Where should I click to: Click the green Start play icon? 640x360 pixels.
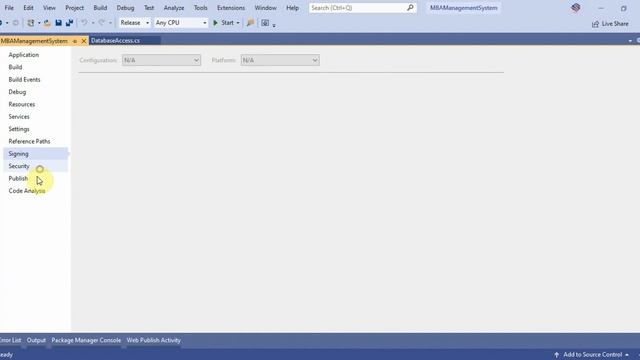[216, 23]
